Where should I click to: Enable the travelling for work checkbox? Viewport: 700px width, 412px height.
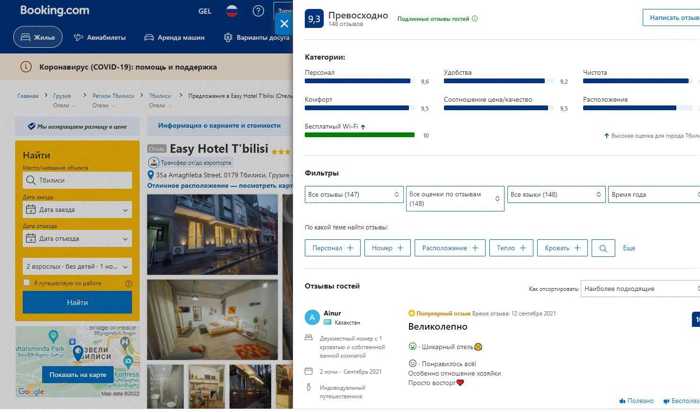coord(27,283)
